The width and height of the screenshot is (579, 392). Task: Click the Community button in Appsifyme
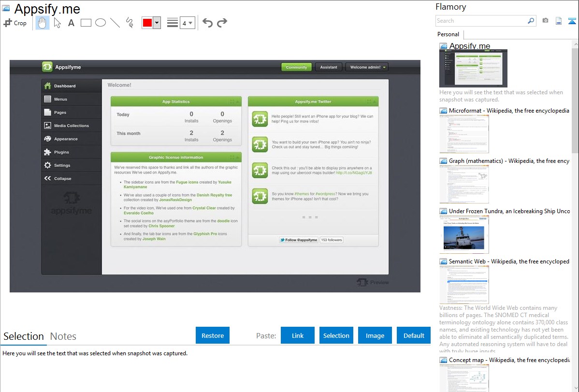click(x=297, y=67)
